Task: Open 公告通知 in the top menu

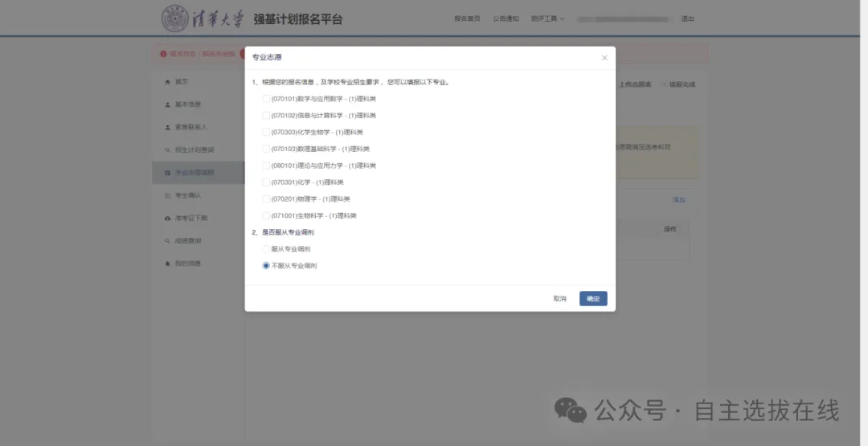Action: (x=506, y=18)
